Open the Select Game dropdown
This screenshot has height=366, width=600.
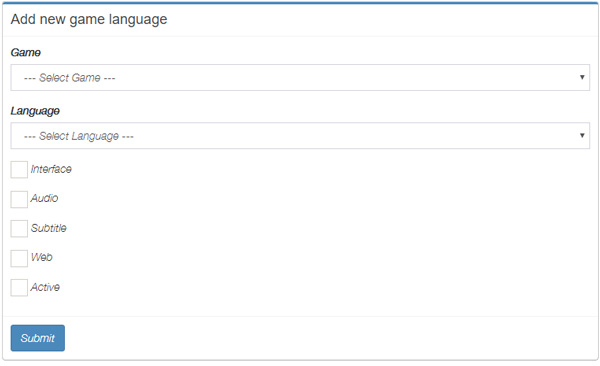[300, 78]
